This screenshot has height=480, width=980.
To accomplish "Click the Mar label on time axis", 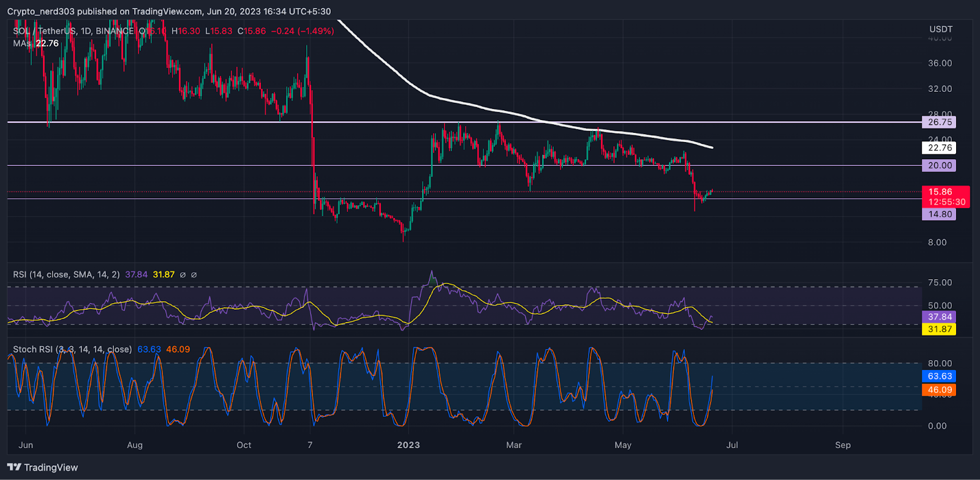I will [x=514, y=445].
